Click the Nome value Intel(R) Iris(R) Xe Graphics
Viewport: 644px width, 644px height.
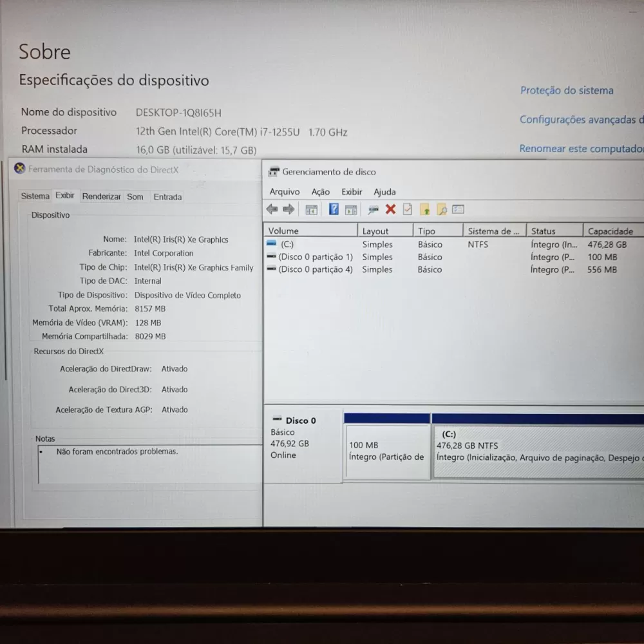pyautogui.click(x=181, y=240)
